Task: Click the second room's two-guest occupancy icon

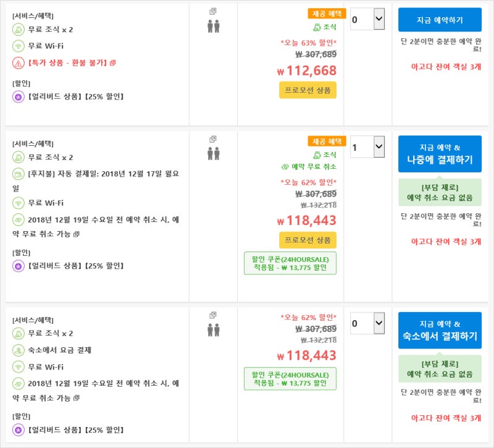Action: 214,153
